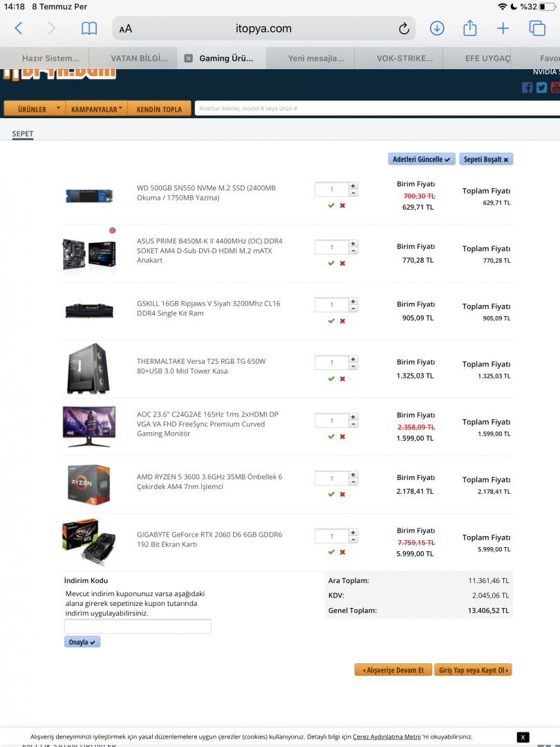
Task: Increase GIGABYTE RTX 2060 quantity
Action: (x=353, y=533)
